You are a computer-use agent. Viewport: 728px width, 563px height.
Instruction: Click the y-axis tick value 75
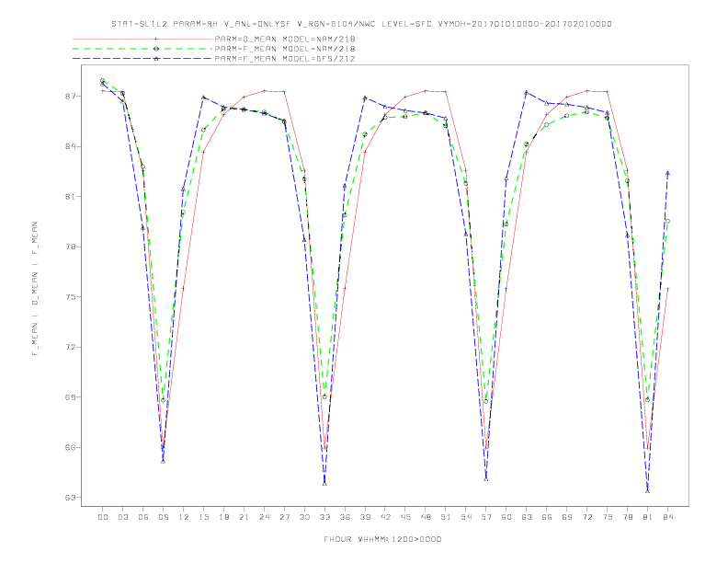(70, 297)
